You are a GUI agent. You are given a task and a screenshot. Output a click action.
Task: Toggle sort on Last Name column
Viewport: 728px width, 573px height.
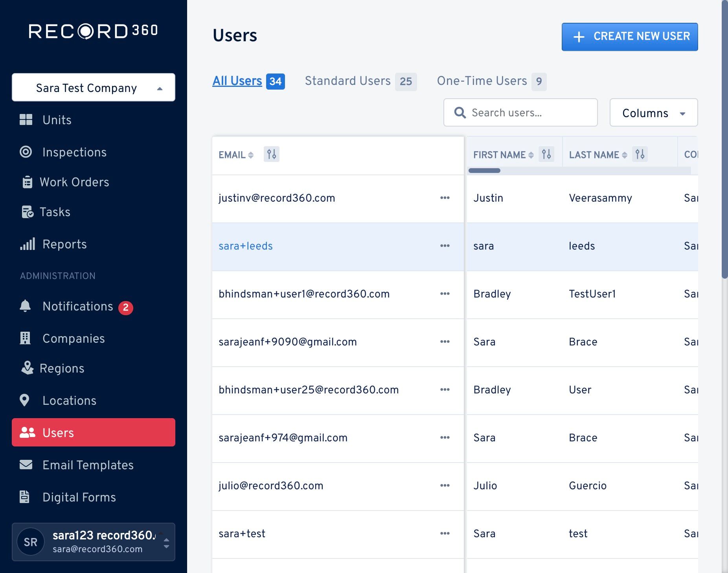point(624,155)
